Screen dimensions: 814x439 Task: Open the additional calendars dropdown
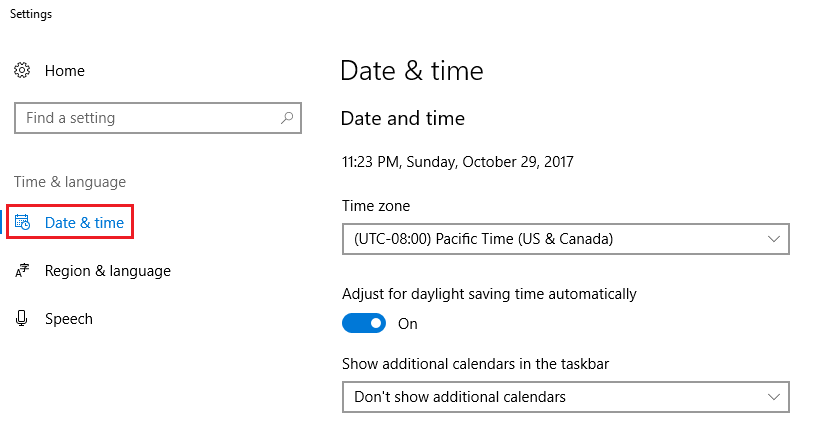click(566, 397)
